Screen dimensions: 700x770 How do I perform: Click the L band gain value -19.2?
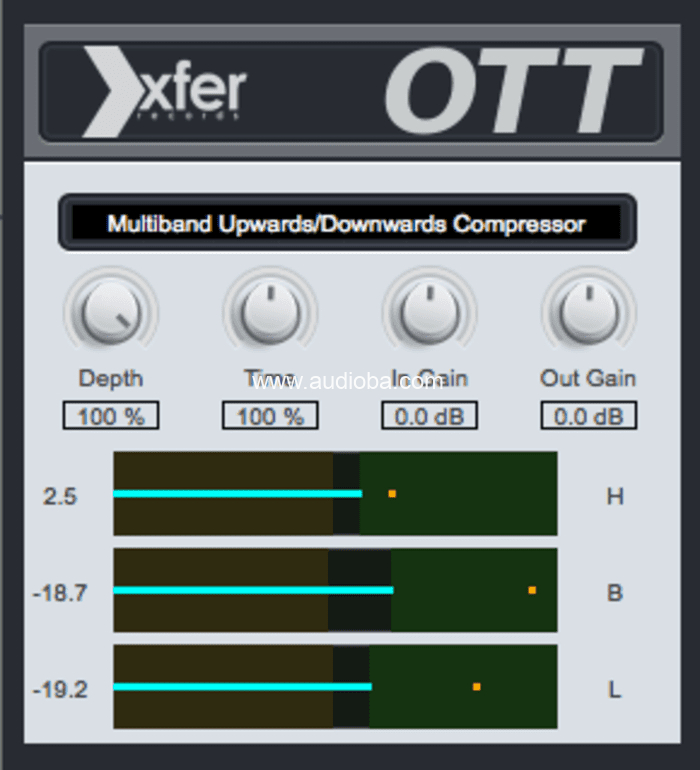click(60, 690)
